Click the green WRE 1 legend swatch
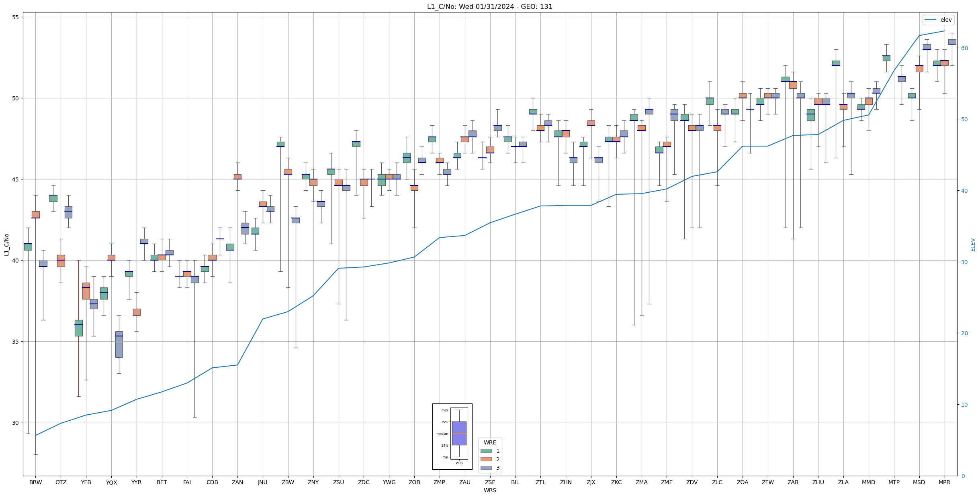 (486, 451)
